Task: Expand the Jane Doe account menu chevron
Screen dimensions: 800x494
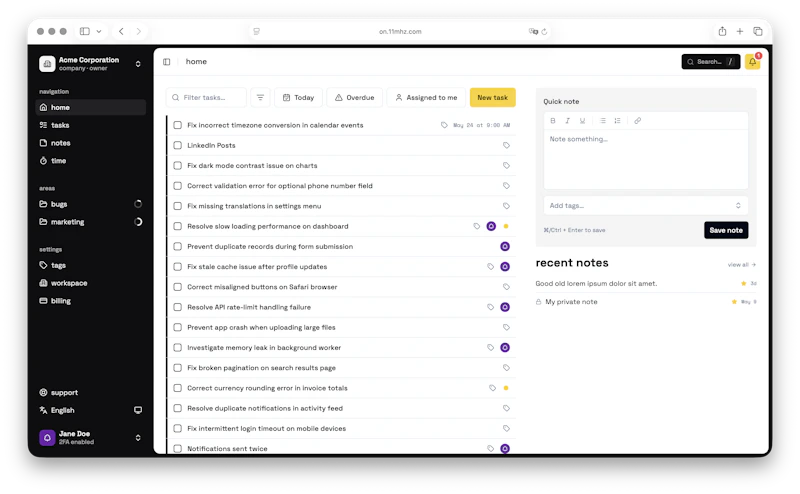Action: 138,438
